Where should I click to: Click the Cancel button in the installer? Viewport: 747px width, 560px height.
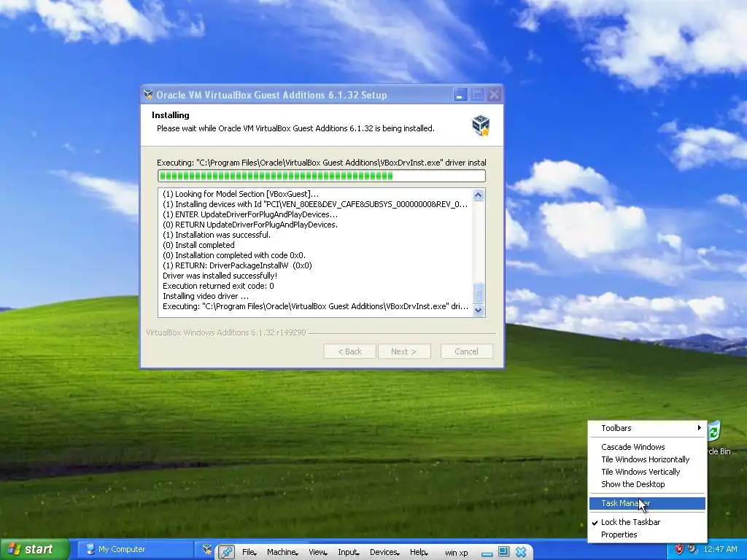(466, 351)
